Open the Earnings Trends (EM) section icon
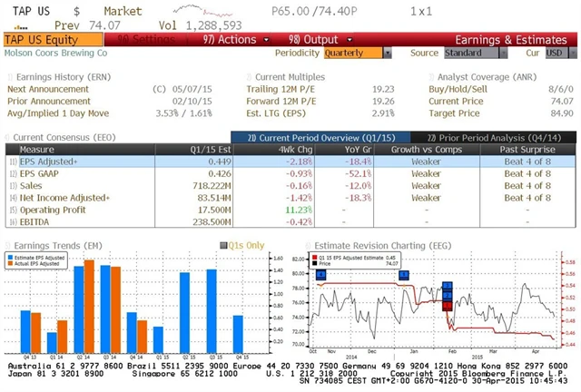581x392 pixels. click(x=9, y=243)
